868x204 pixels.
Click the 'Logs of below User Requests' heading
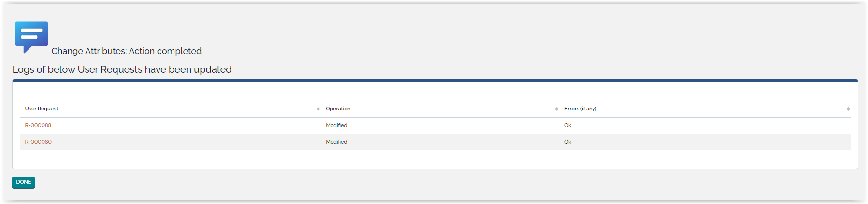click(122, 69)
